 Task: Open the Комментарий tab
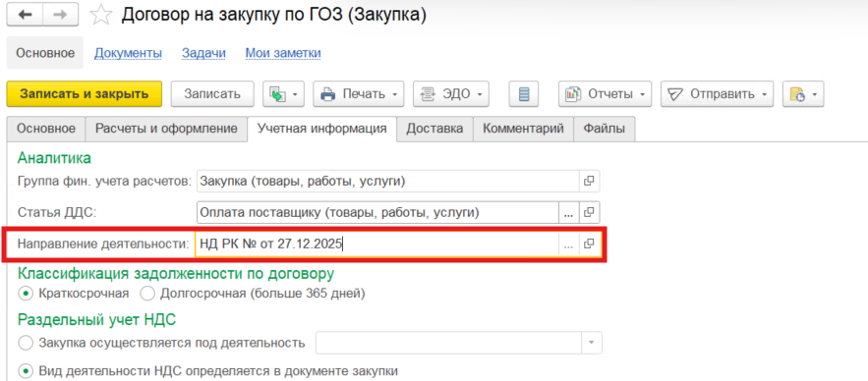523,129
